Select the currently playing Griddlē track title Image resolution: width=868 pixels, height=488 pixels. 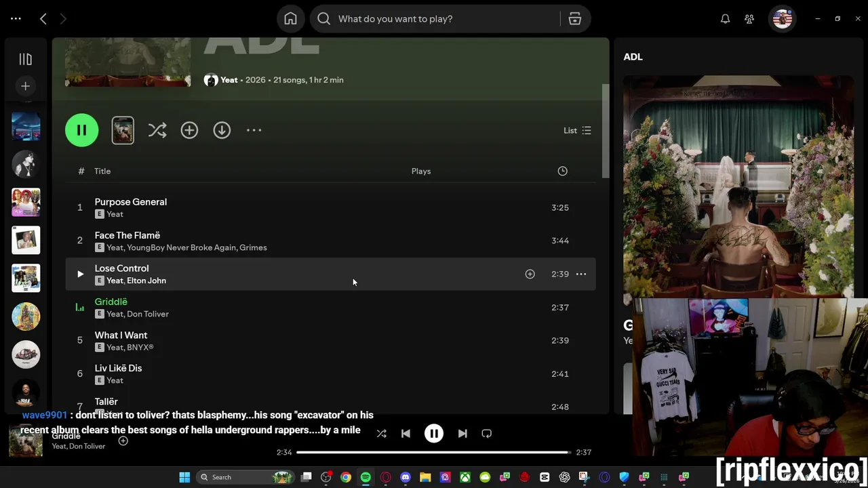[111, 302]
